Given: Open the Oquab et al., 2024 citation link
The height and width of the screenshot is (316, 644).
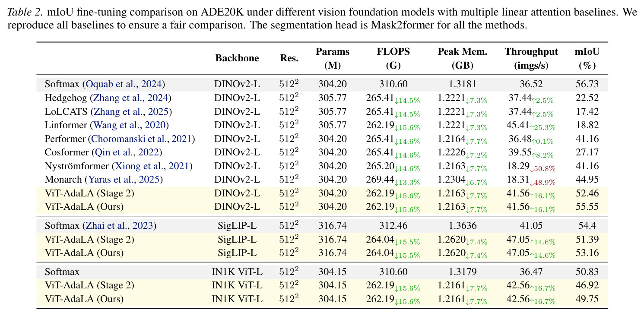Looking at the screenshot, I should [x=124, y=84].
